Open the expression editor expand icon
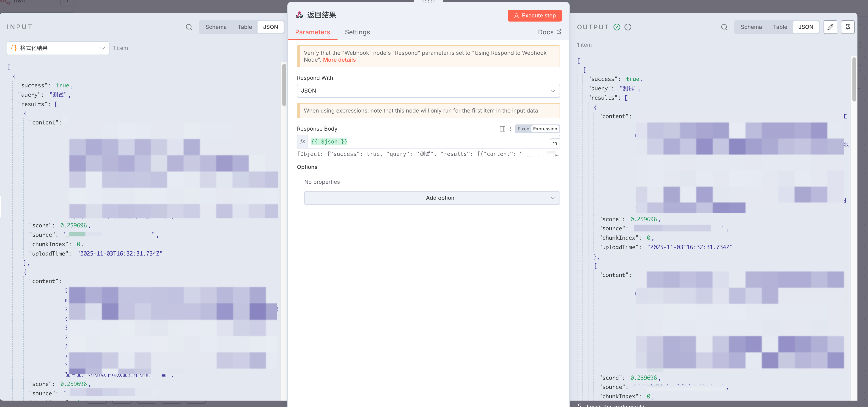This screenshot has height=407, width=868. 555,143
